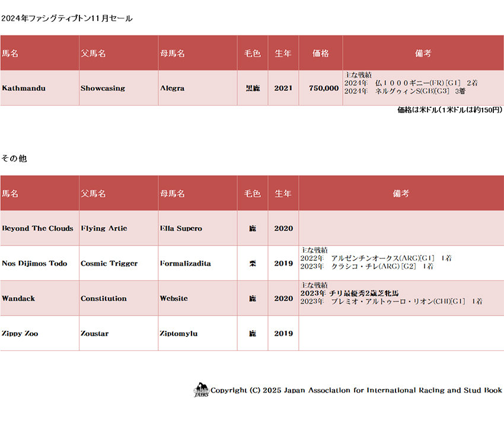504x421 pixels.
Task: Select horse name Zippy Zoo
Action: tap(20, 333)
